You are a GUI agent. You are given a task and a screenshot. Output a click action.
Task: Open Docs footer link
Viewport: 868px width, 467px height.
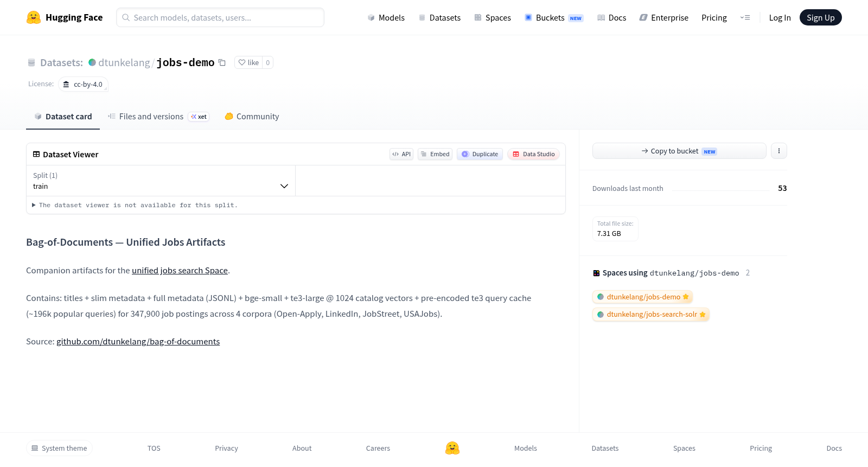[x=834, y=448]
